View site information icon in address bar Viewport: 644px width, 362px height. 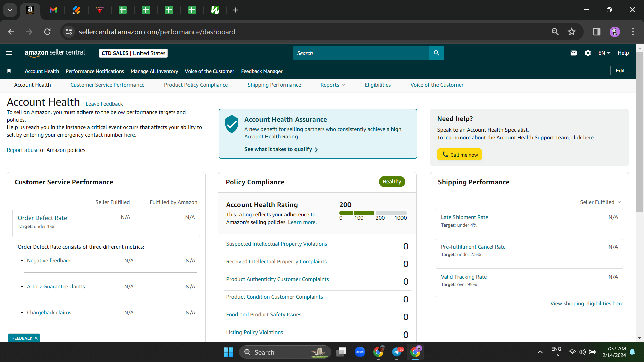(x=69, y=32)
